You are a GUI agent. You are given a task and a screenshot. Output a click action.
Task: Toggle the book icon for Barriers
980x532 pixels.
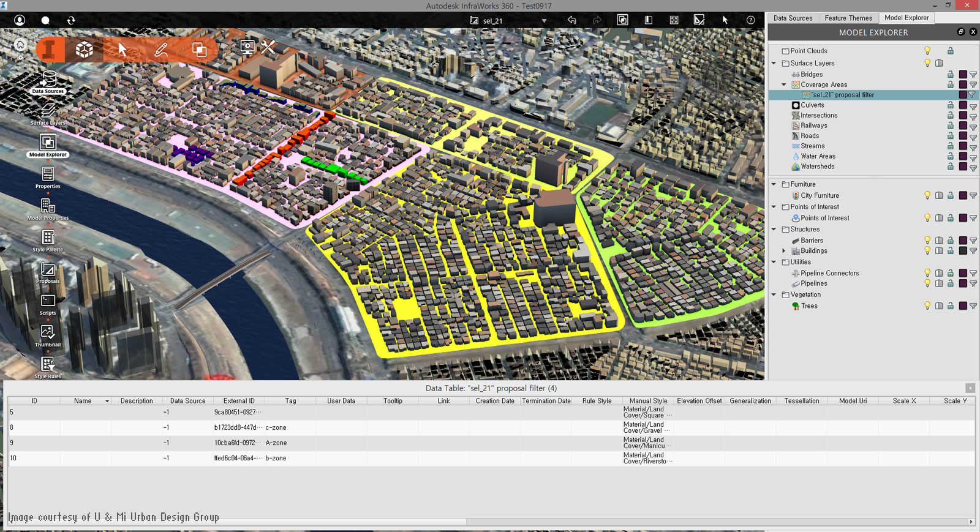[x=939, y=241]
